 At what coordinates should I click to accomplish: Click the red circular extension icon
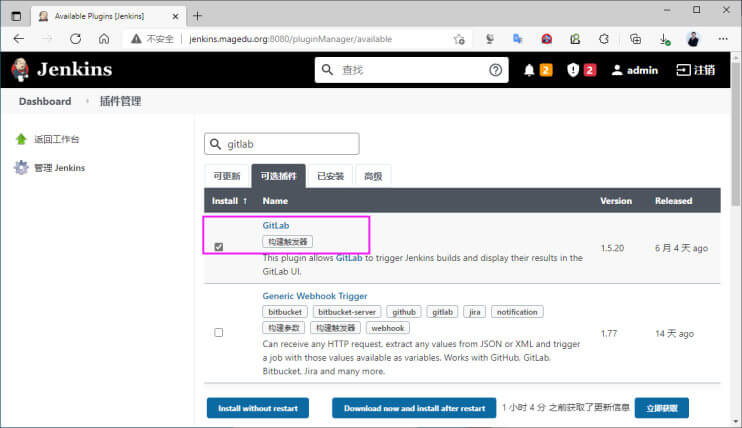coord(547,39)
